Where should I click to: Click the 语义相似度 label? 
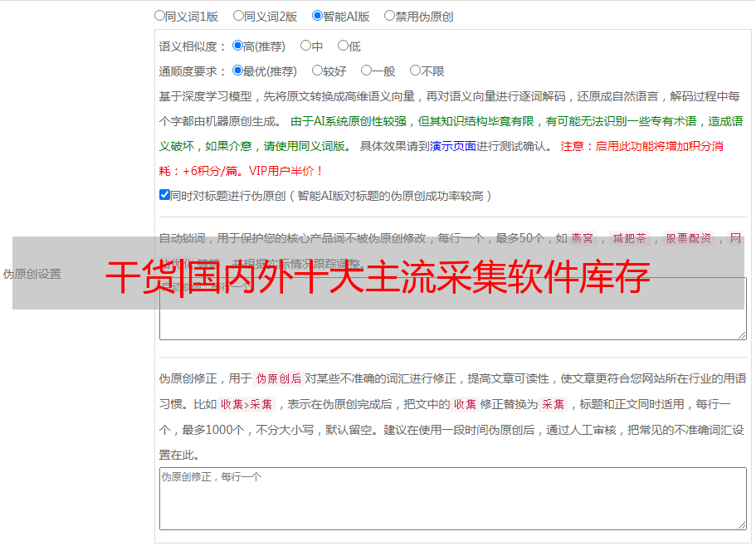point(193,46)
